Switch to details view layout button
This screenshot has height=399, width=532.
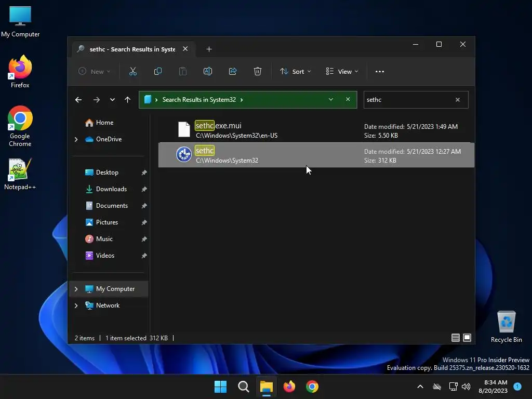pos(455,338)
